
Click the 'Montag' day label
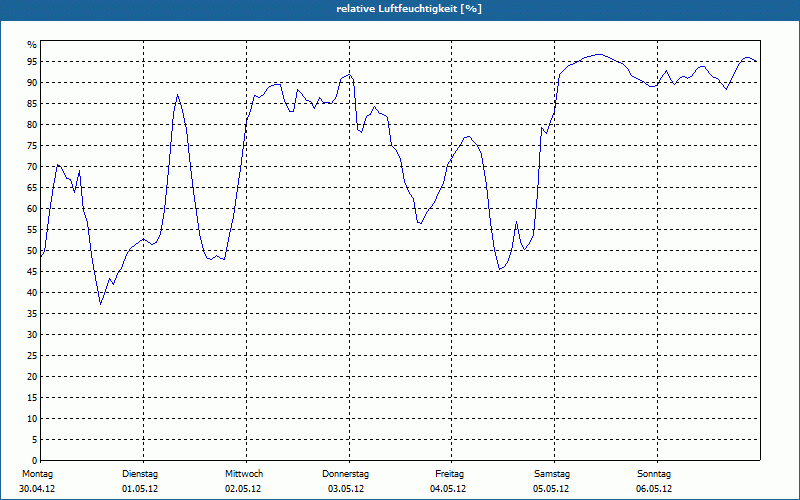coord(37,474)
